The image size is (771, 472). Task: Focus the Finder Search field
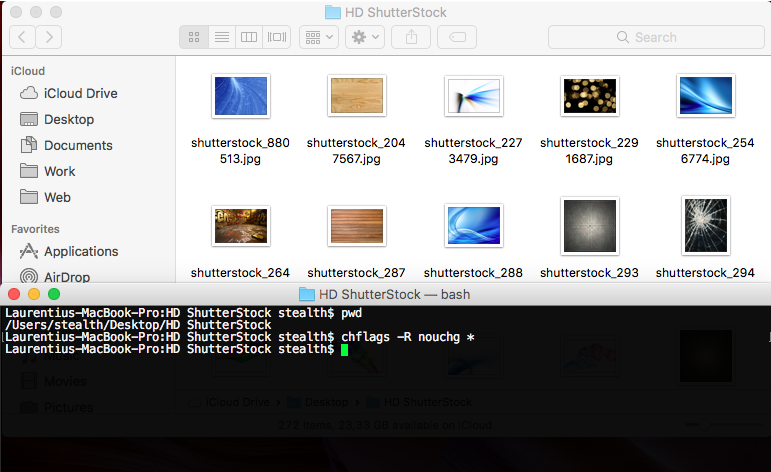[656, 37]
